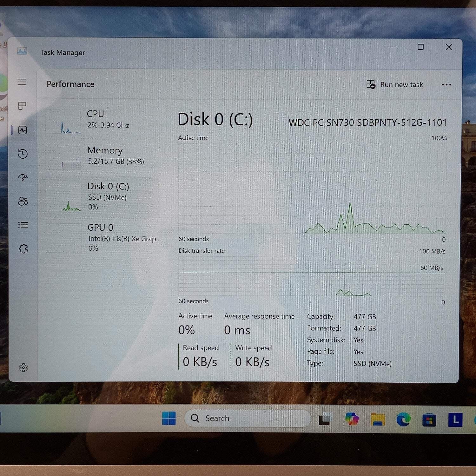Open the blue L app on taskbar
The image size is (476, 476).
(455, 420)
